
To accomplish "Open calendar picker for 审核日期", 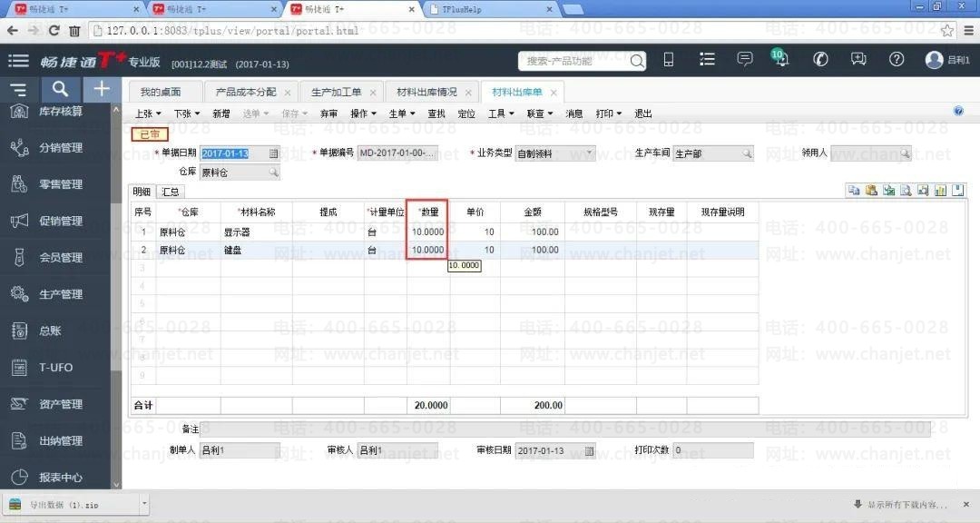I will coord(590,451).
